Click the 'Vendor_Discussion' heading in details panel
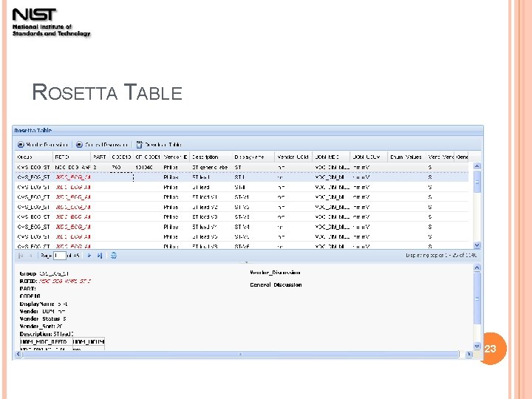Viewport: 532px width, 399px height. click(275, 273)
